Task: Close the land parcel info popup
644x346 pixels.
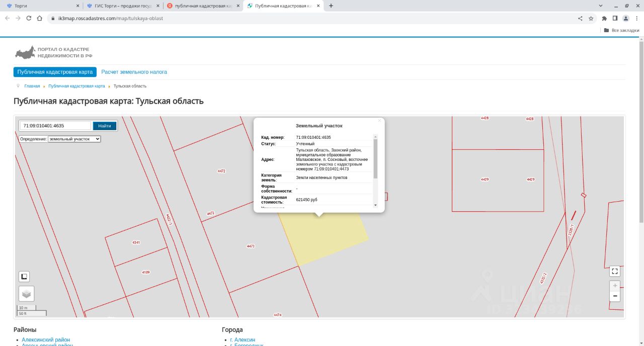Action: pos(380,121)
